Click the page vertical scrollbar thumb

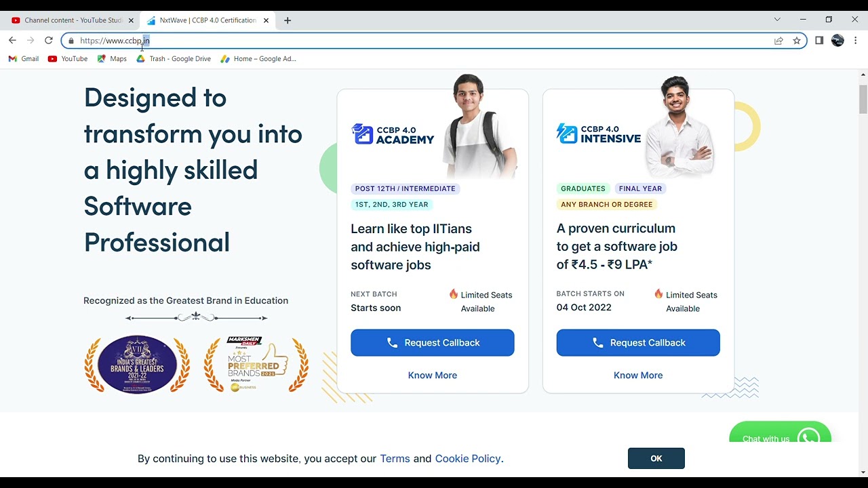(863, 99)
